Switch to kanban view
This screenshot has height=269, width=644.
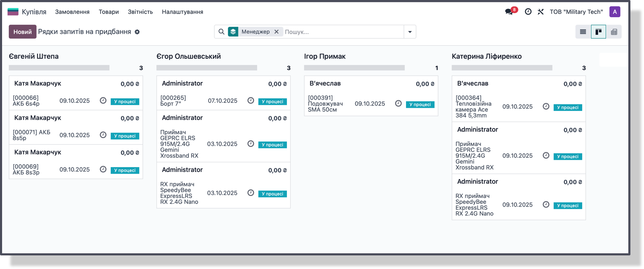(598, 32)
